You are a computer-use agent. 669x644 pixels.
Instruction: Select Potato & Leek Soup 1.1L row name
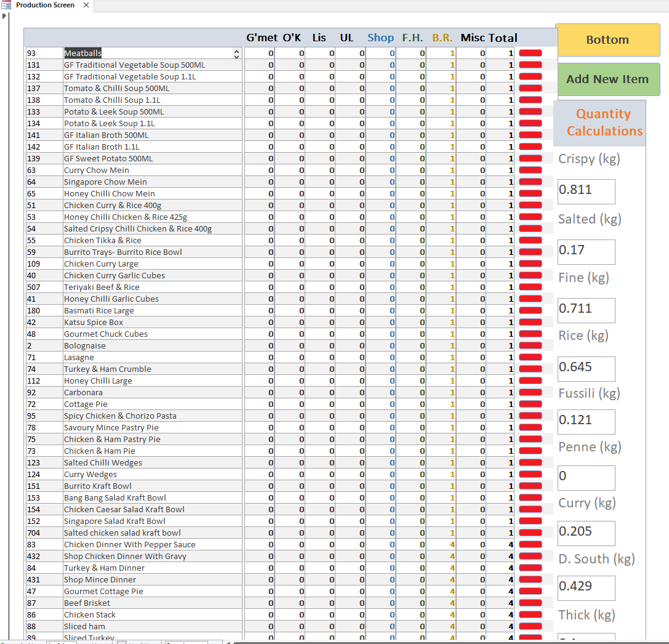[x=152, y=124]
